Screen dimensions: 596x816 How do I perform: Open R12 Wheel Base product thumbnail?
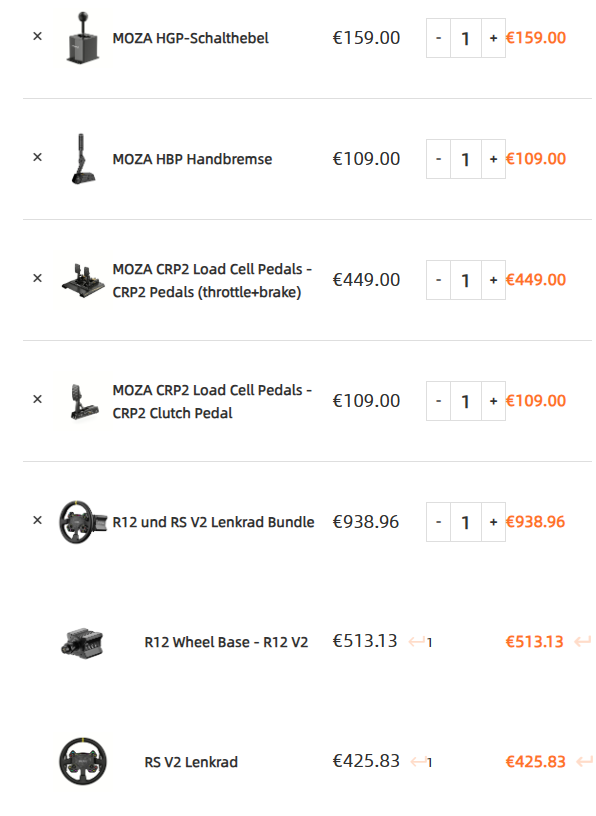pos(83,642)
